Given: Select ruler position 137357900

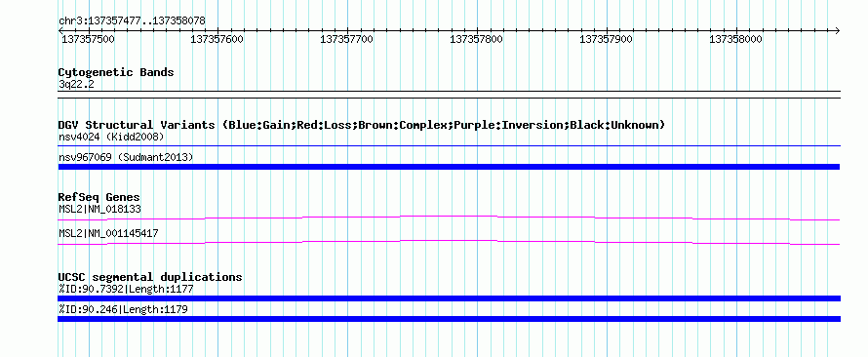Looking at the screenshot, I should (606, 39).
